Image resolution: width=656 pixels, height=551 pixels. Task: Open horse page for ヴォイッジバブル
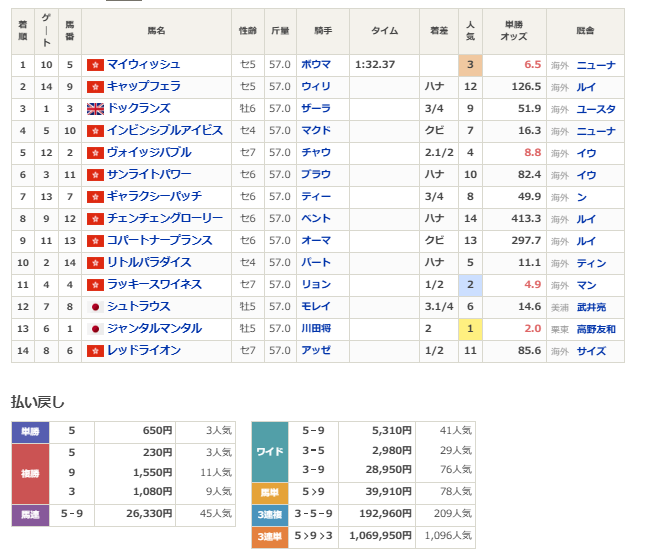coord(148,153)
